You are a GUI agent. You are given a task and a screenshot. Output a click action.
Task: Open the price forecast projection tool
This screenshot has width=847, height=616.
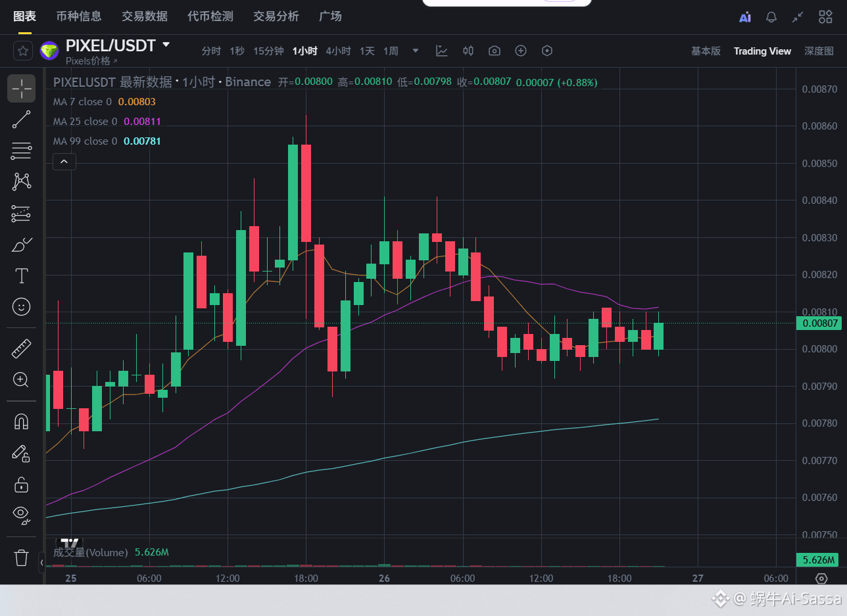pos(22,213)
